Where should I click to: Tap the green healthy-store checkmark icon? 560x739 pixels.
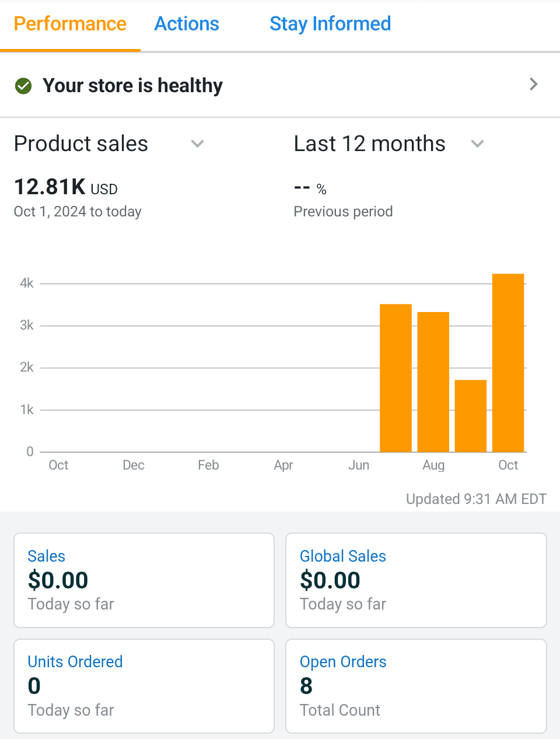coord(23,86)
